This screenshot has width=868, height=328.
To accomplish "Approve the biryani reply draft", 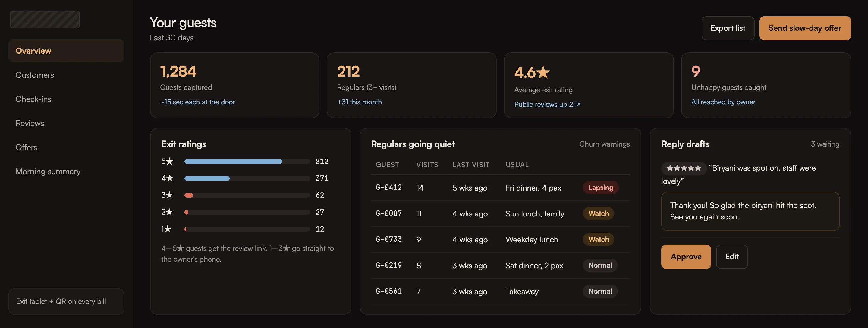I will (x=686, y=257).
